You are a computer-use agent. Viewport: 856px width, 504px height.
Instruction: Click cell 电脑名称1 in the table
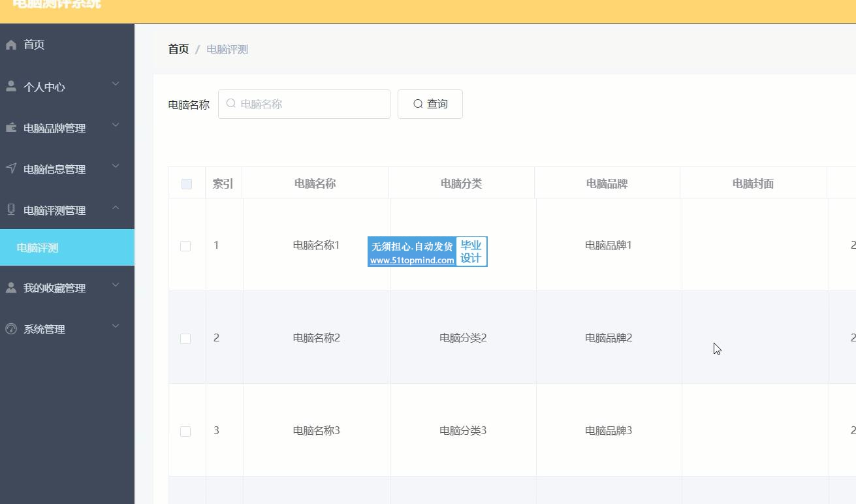(317, 245)
